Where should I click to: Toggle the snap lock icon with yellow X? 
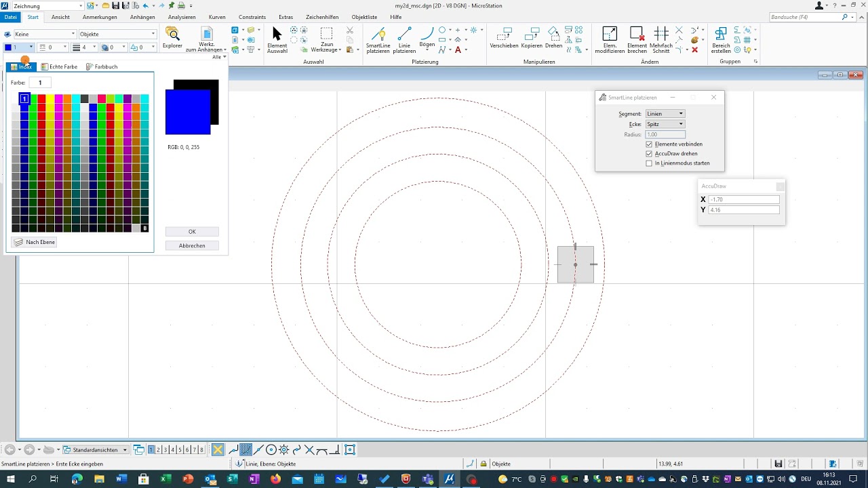218,449
